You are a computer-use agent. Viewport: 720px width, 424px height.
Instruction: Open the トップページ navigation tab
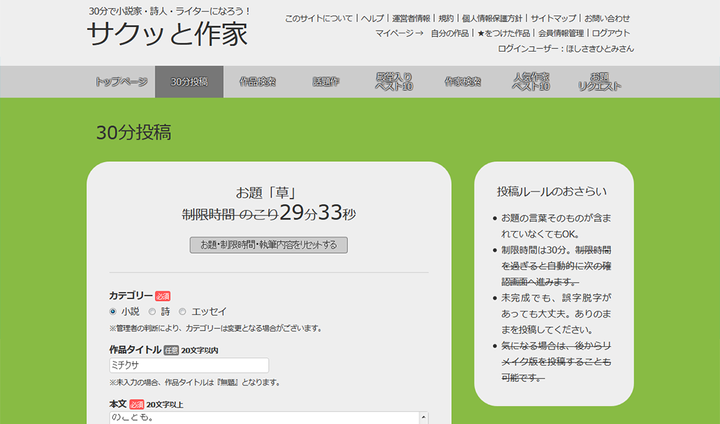click(121, 82)
